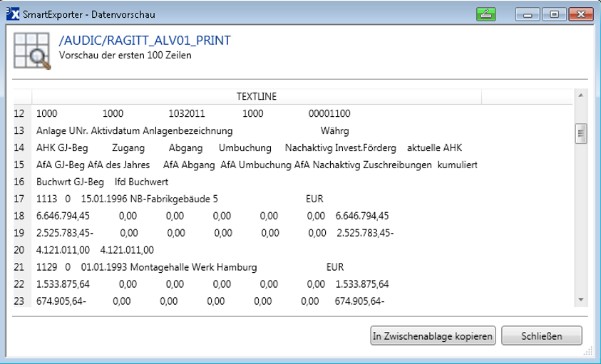Click 'kumuliert' text in row 15
The width and height of the screenshot is (601, 364).
click(457, 165)
